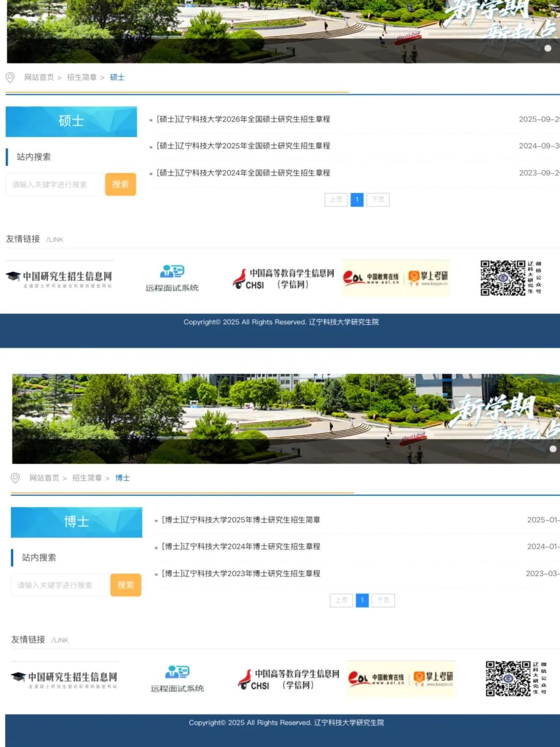Image resolution: width=560 pixels, height=747 pixels.
Task: Open 远程面试系统 icon in the upper page's links
Action: (x=172, y=278)
